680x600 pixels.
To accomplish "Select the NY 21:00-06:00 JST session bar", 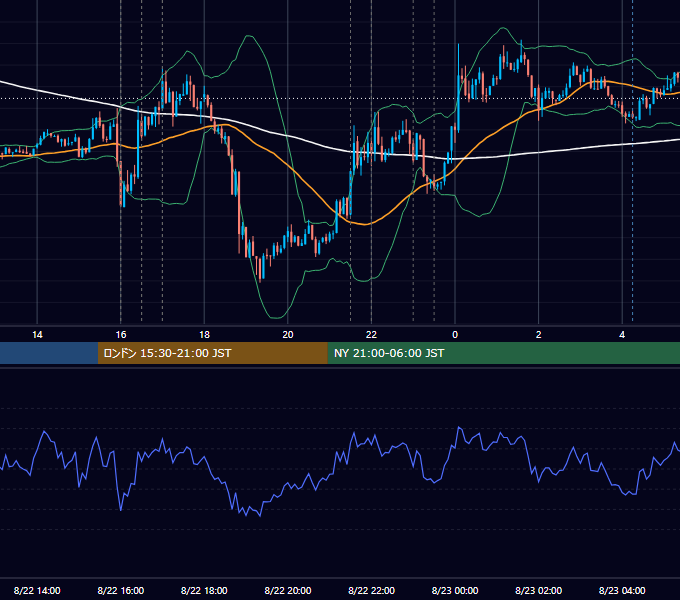I will click(503, 353).
